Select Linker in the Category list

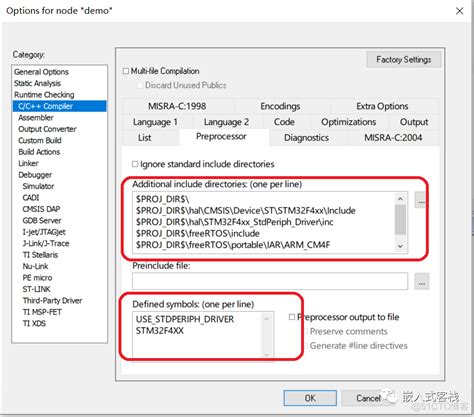coord(28,163)
